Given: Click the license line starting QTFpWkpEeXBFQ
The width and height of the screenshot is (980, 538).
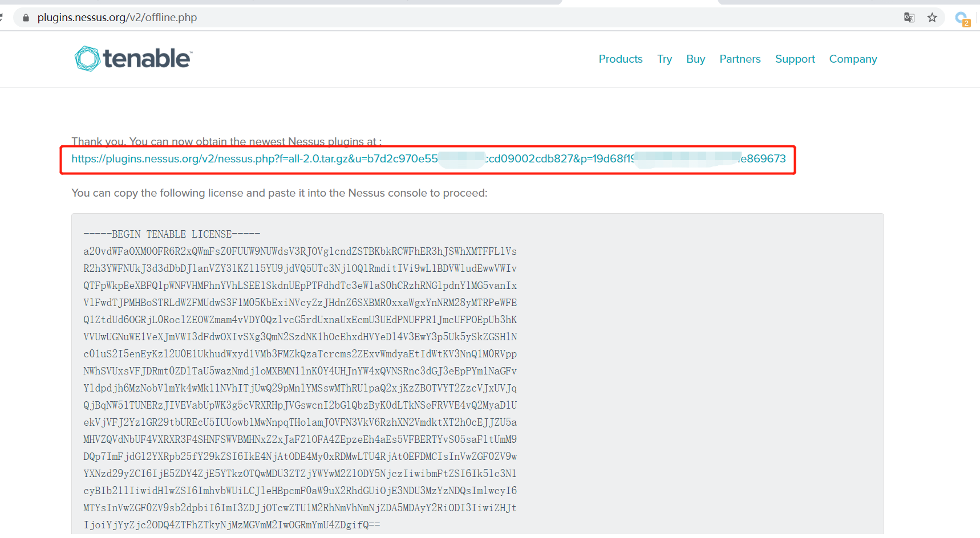Looking at the screenshot, I should [x=300, y=286].
